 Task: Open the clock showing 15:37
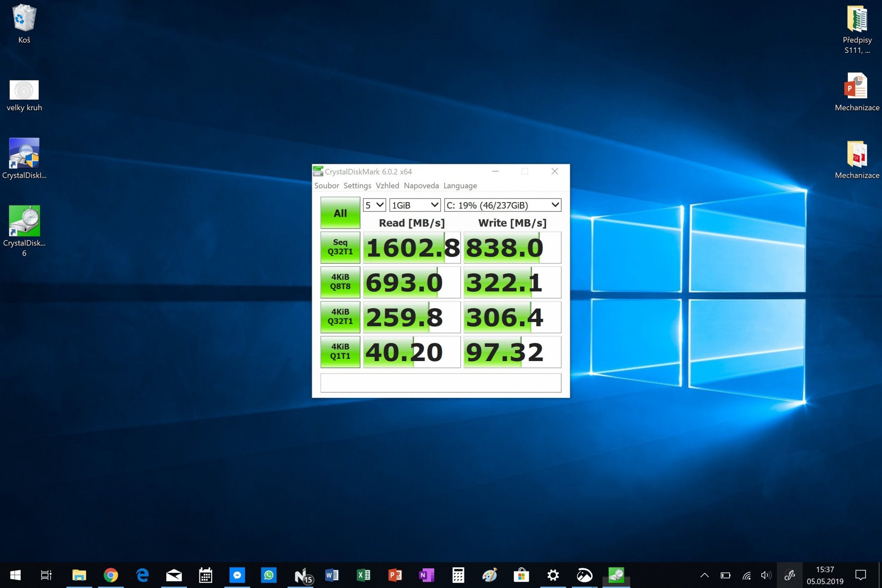pos(825,575)
